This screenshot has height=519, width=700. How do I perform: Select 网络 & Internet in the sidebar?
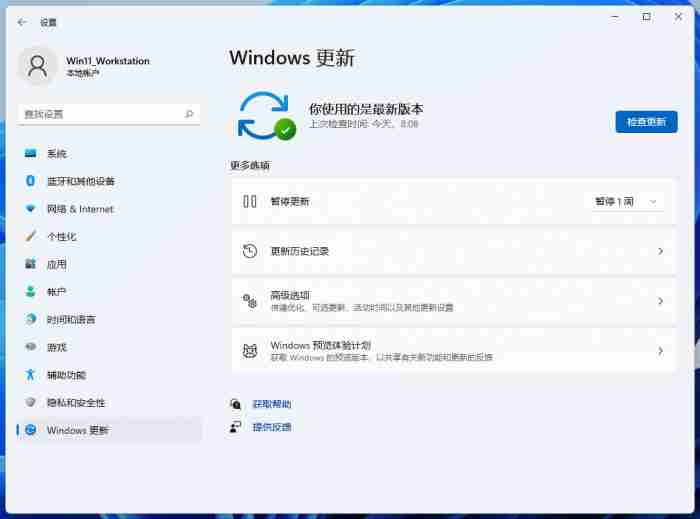pos(109,209)
